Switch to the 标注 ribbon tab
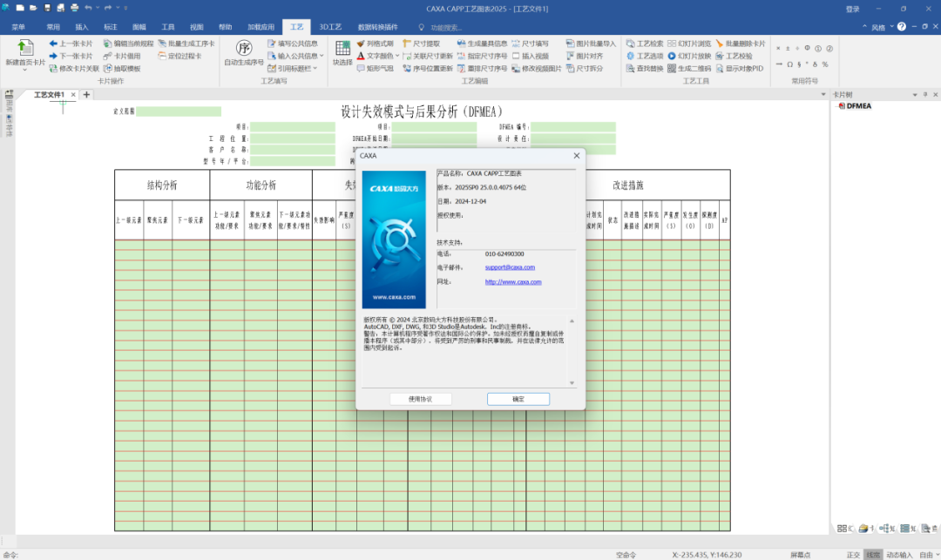941x560 pixels. click(x=111, y=27)
